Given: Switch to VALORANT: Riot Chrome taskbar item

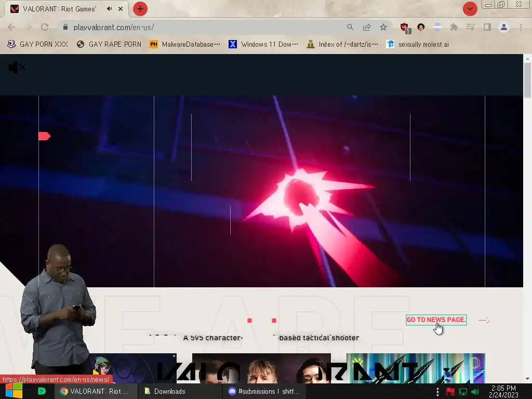Looking at the screenshot, I should point(96,391).
